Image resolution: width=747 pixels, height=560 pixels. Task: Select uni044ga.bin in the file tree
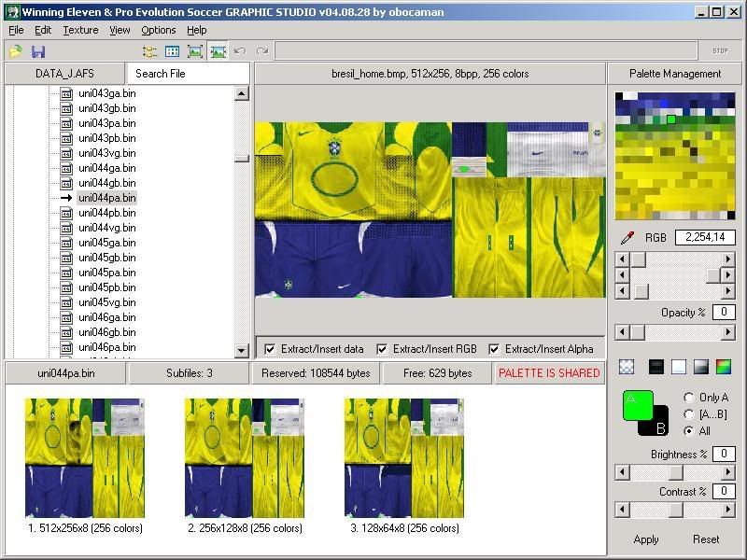[107, 168]
